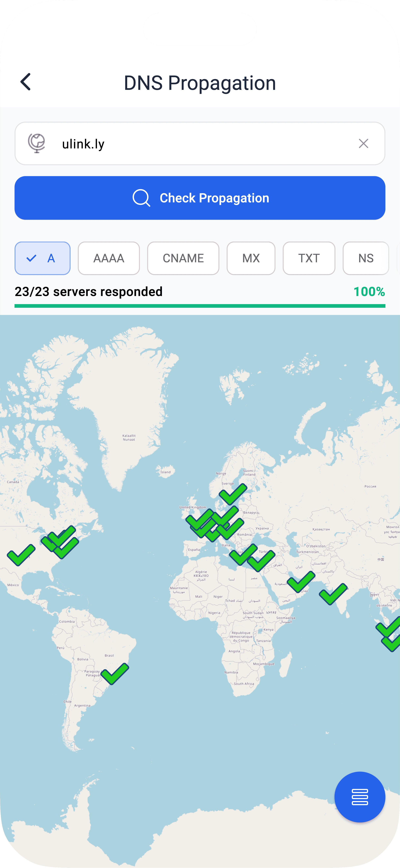Open the list view floating button
Viewport: 400px width, 868px height.
(x=359, y=797)
